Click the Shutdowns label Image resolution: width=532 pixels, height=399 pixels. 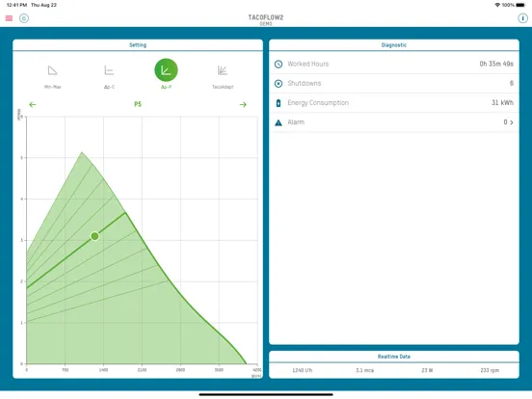(305, 84)
